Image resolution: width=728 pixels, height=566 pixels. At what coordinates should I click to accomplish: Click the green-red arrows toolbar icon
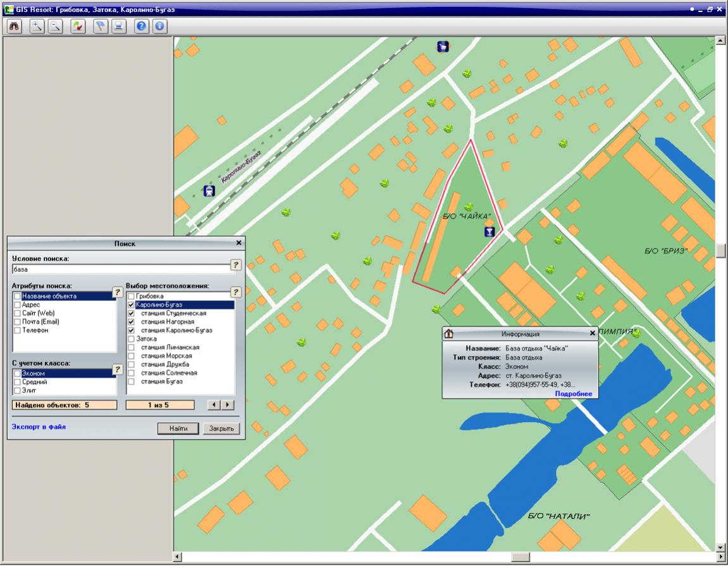(x=78, y=27)
